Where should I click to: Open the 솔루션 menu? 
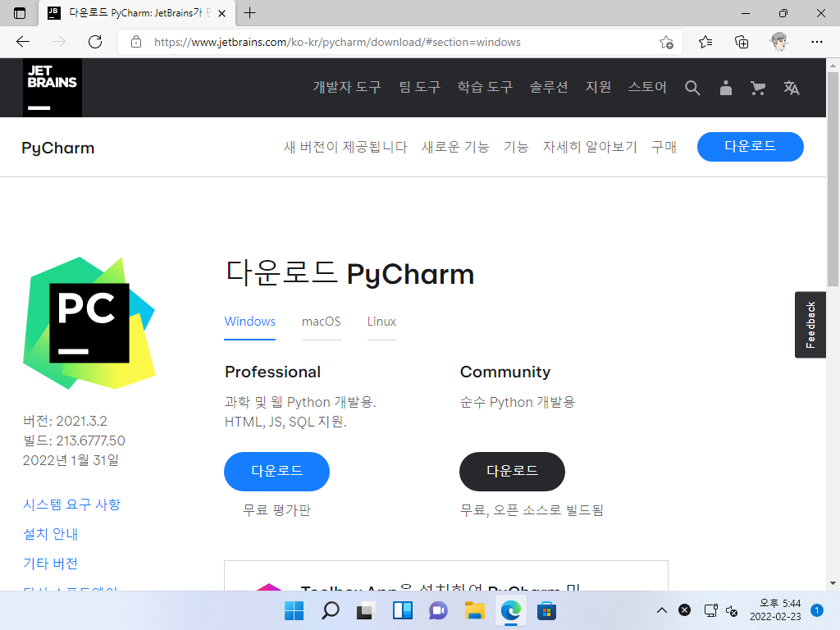click(x=549, y=87)
